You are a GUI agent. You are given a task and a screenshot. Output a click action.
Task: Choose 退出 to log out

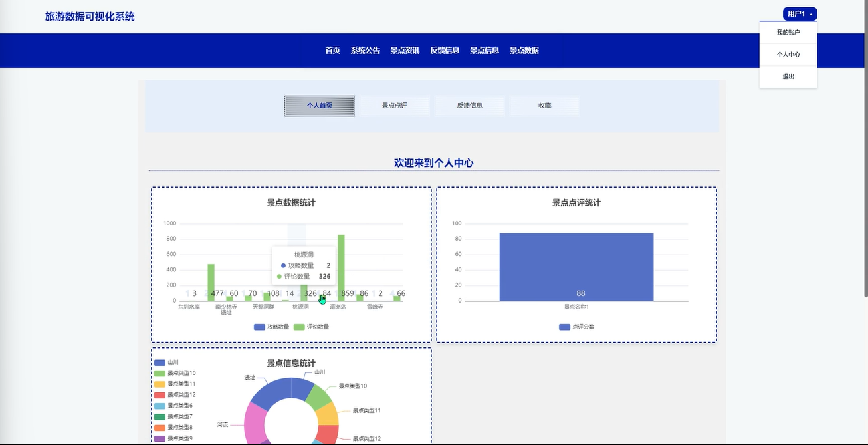point(788,76)
